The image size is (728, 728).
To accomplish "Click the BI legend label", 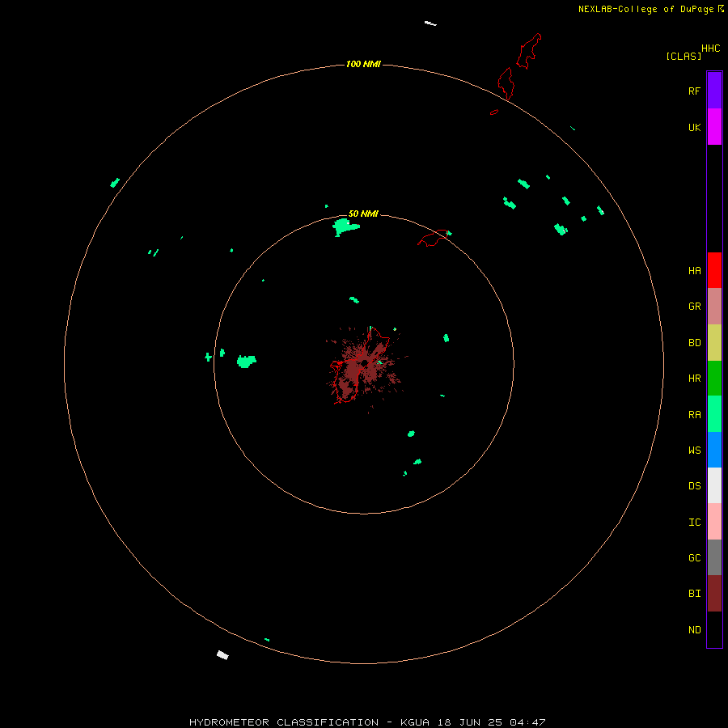I will [x=694, y=594].
